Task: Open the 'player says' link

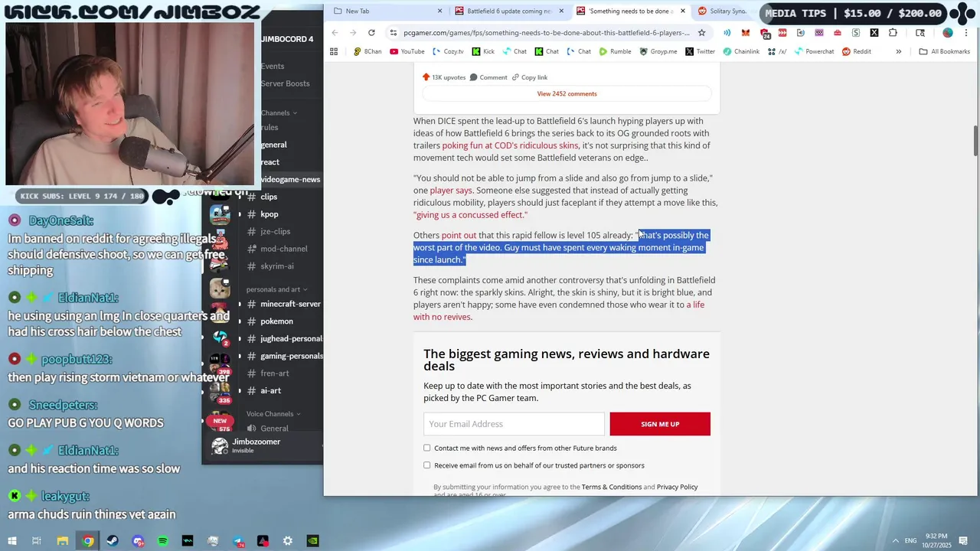Action: (x=451, y=191)
